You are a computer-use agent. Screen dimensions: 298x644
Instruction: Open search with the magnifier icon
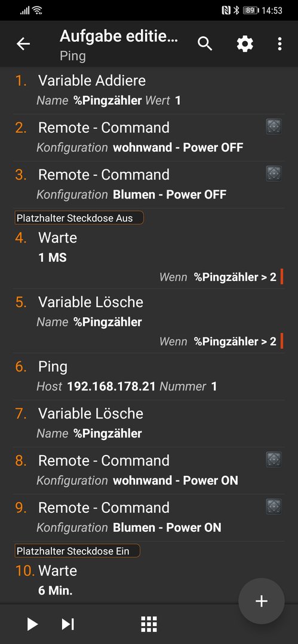click(205, 44)
